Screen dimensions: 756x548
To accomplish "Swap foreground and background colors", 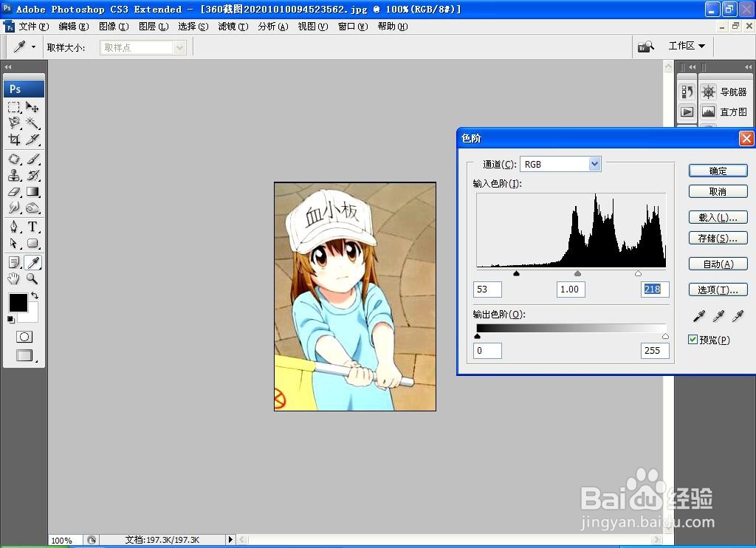I will [x=35, y=295].
